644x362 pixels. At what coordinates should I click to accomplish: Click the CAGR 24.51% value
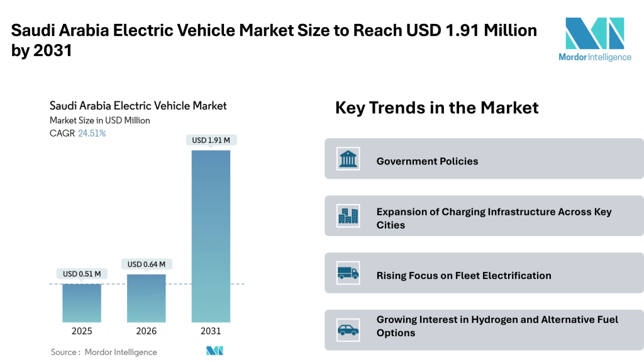(x=91, y=133)
